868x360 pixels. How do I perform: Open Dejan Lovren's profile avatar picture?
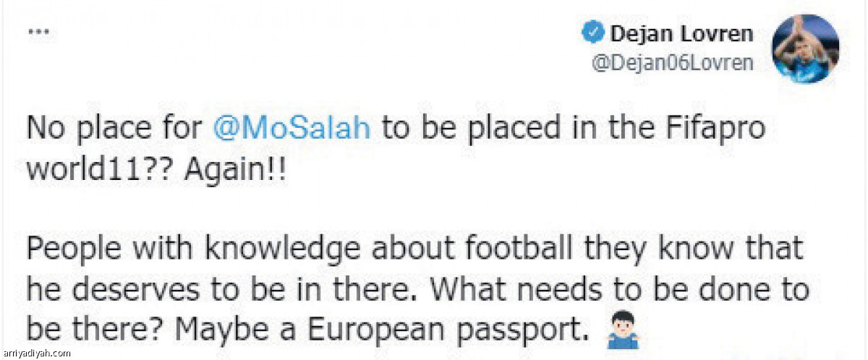coord(806,48)
